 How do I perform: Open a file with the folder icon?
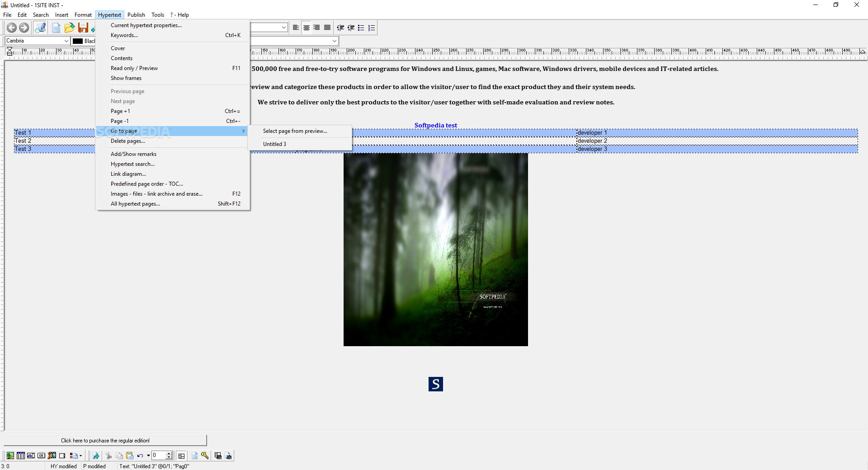pyautogui.click(x=69, y=28)
